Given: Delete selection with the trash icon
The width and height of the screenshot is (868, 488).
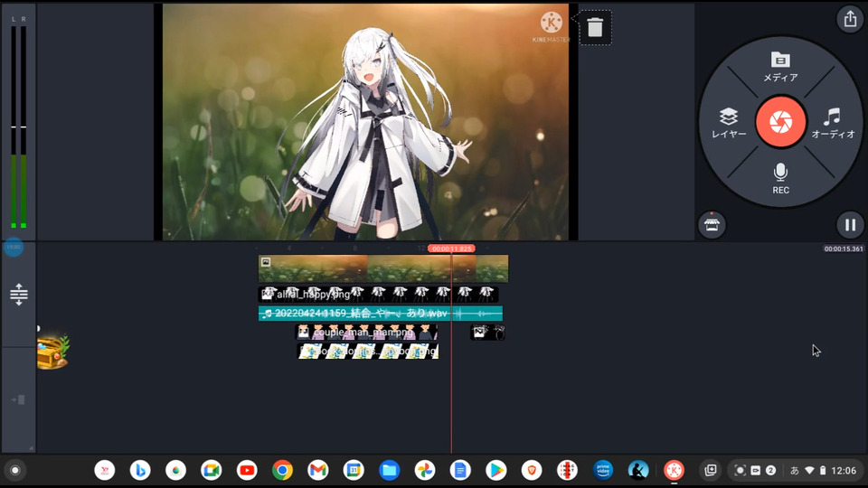Looking at the screenshot, I should pyautogui.click(x=595, y=27).
